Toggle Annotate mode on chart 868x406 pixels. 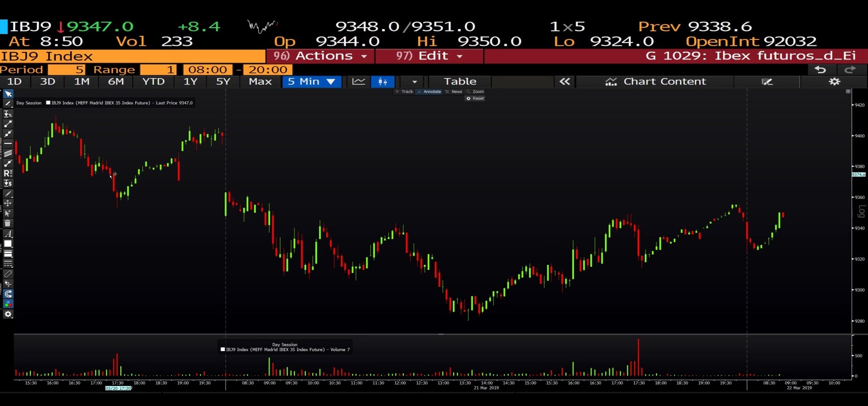coord(429,92)
